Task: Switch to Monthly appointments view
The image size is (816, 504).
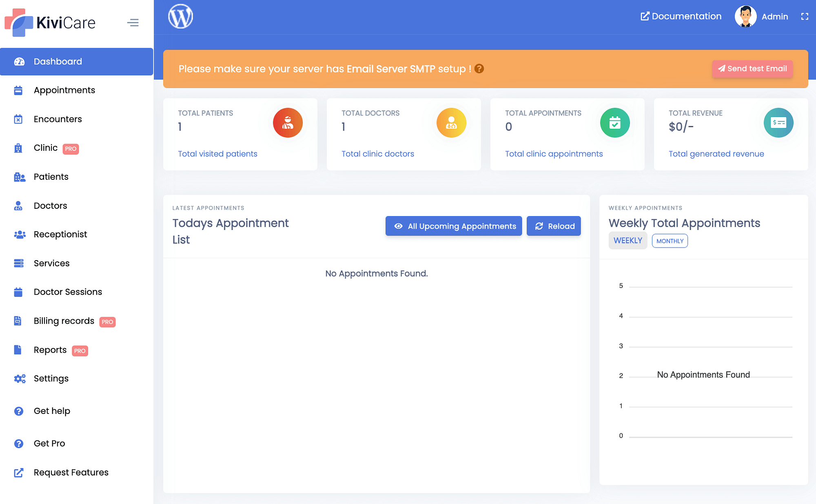Action: (670, 241)
